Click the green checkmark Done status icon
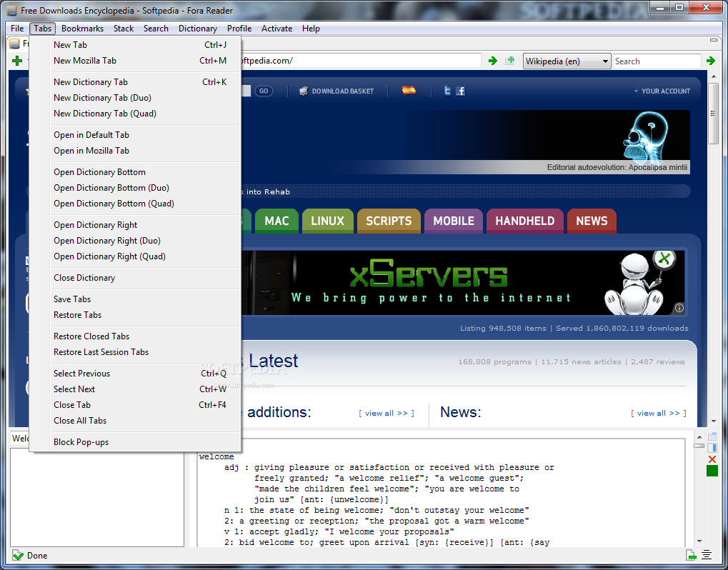Viewport: 728px width, 570px height. coord(18,555)
